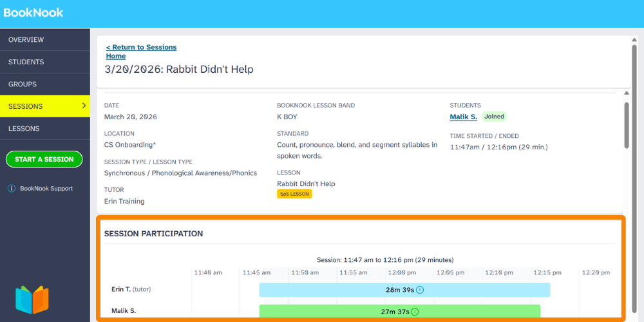Click 'Session: 11:47 am to 12:16 pm' caption
Viewport: 644px width, 322px height.
tap(385, 260)
